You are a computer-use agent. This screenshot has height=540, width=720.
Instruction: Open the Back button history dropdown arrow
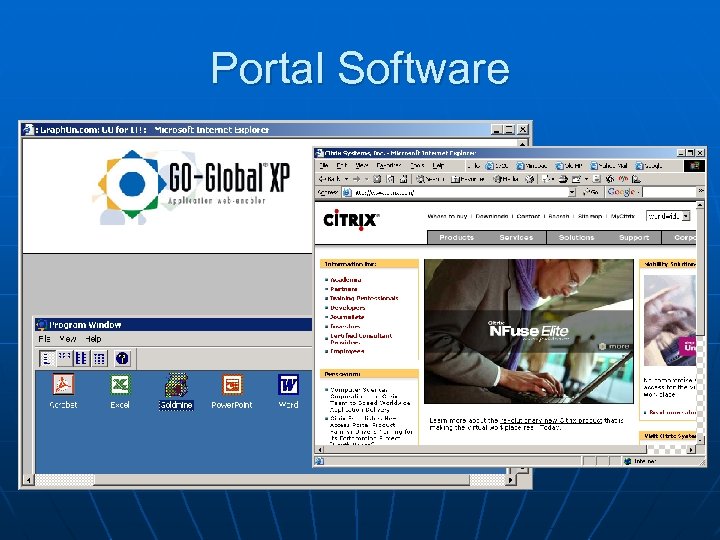coord(347,179)
